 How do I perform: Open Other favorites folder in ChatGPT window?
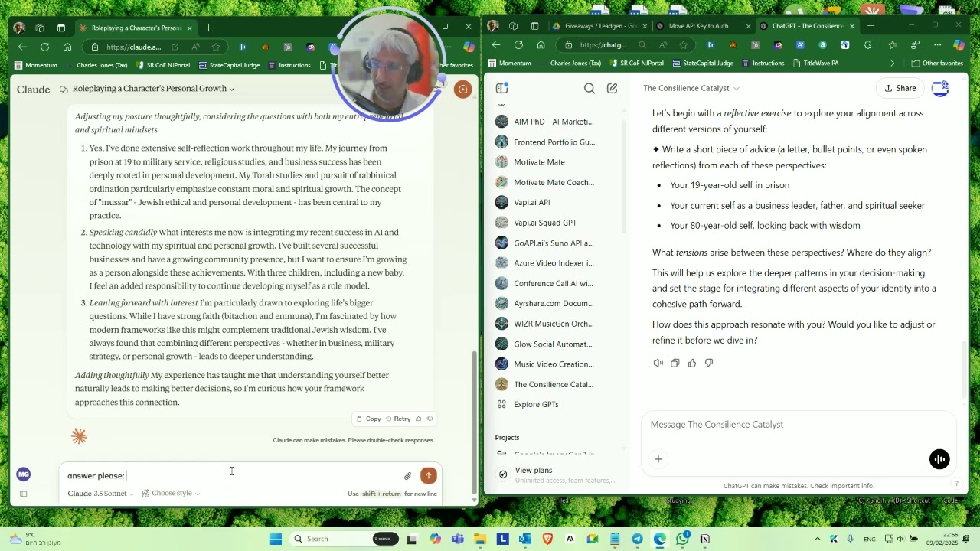[937, 64]
